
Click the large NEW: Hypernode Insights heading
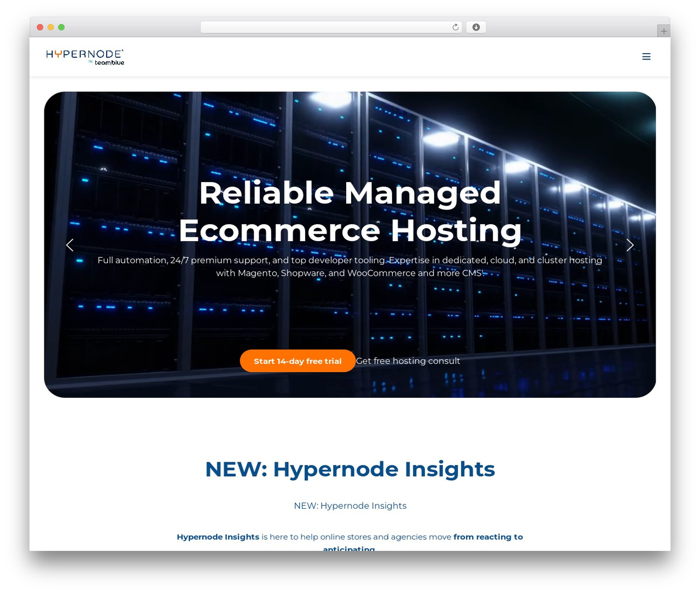pos(350,469)
